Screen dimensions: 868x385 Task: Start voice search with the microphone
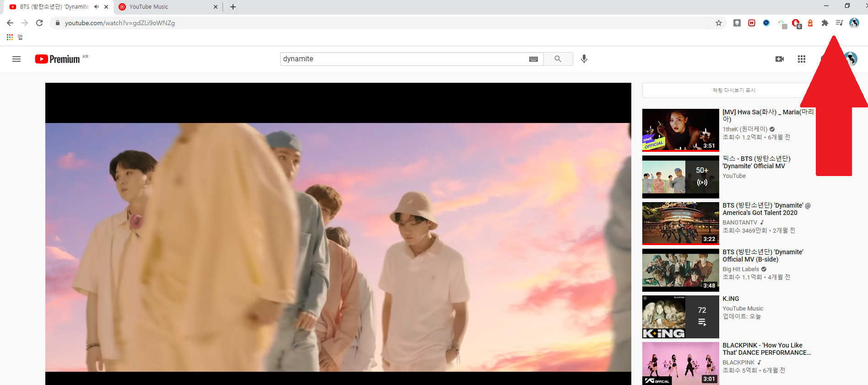(x=584, y=59)
